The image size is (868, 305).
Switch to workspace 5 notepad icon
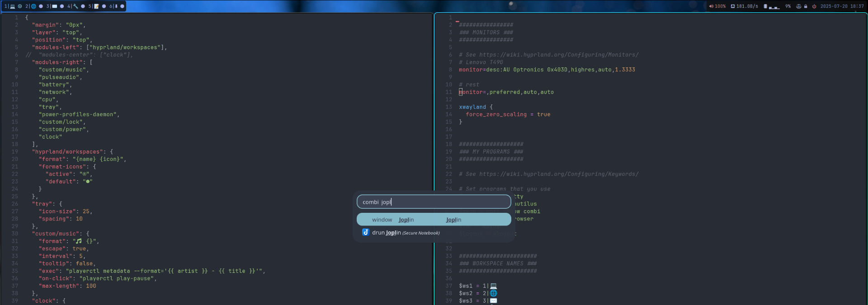[x=96, y=6]
